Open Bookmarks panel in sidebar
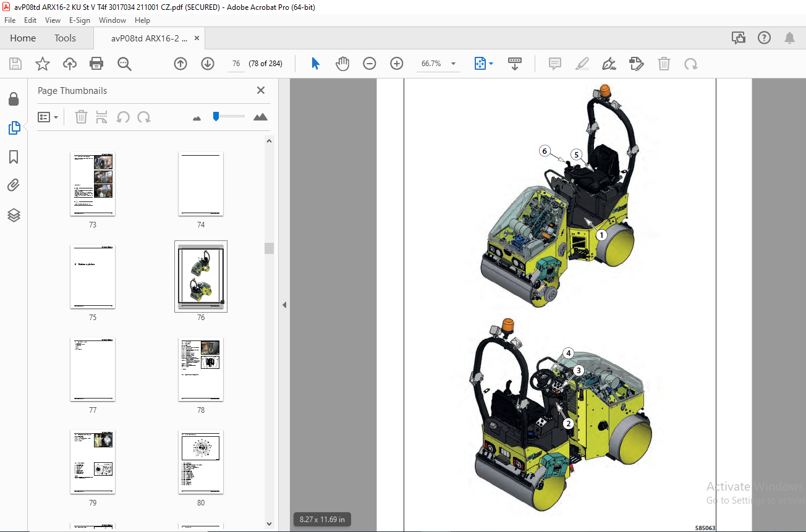 tap(14, 157)
